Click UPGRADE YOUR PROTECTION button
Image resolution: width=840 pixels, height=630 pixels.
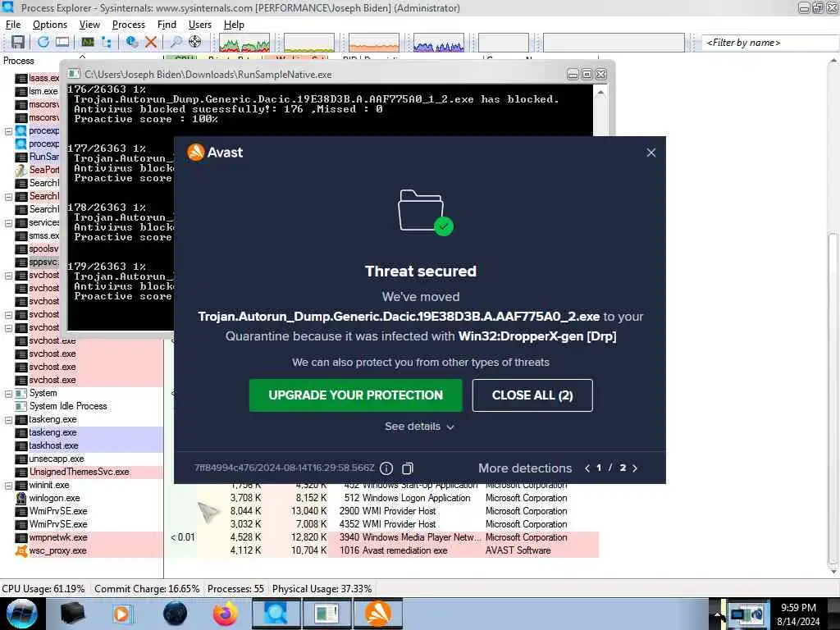tap(356, 395)
